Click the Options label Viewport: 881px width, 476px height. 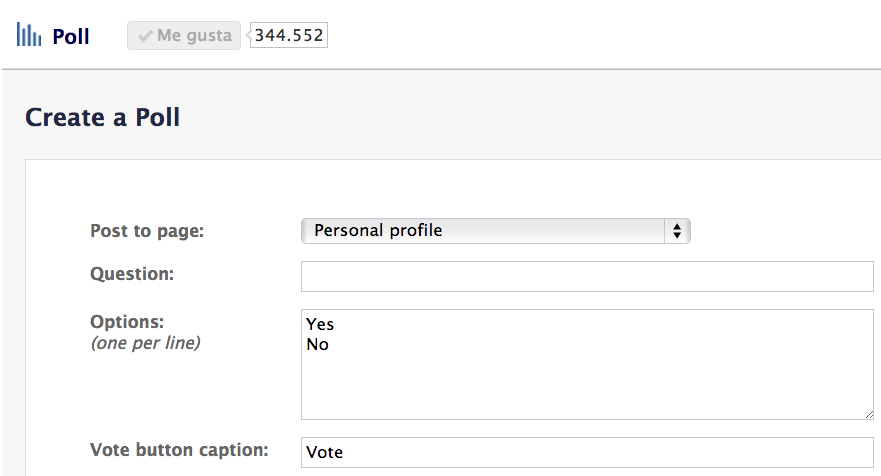tap(127, 322)
